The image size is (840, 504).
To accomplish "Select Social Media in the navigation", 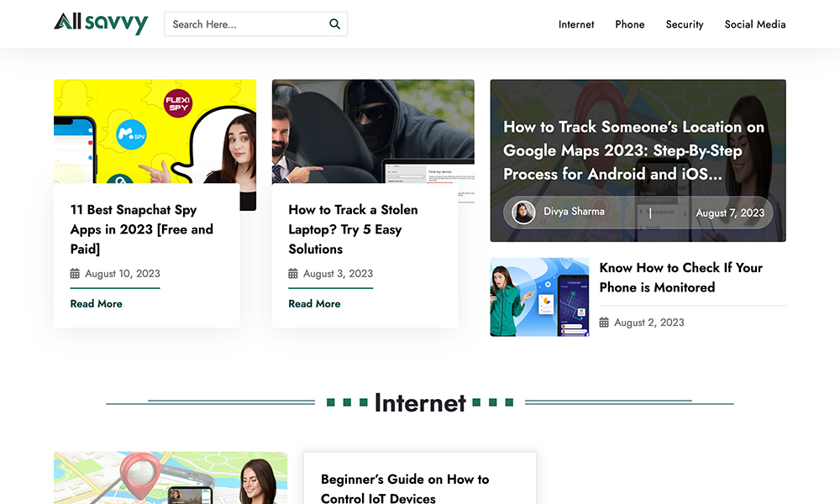I will point(754,24).
